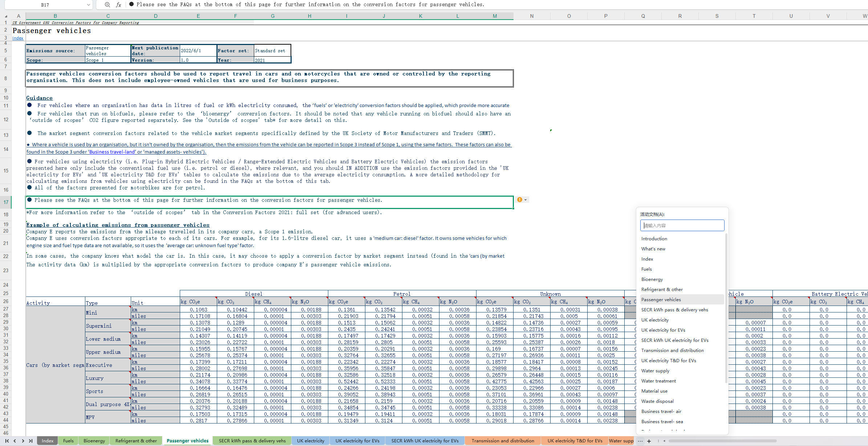868x446 pixels.
Task: Open the Name Box dropdown arrow
Action: click(x=88, y=5)
